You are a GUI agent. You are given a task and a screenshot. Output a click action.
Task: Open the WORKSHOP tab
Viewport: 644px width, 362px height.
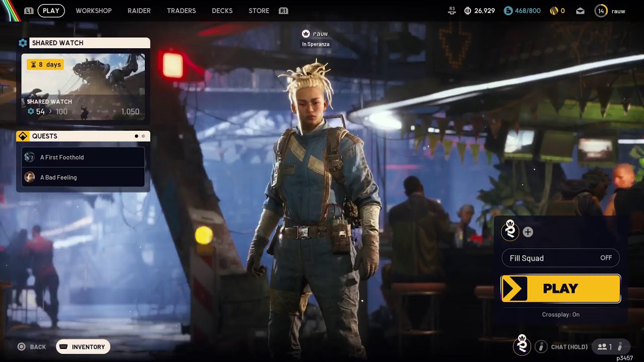pos(94,11)
